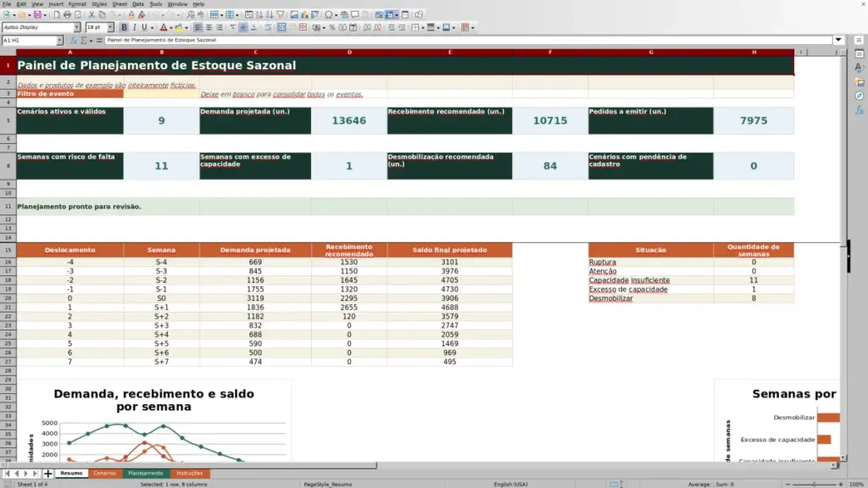Open the font size dropdown showing 18 pt
Screen dimensions: 868x488
point(110,28)
